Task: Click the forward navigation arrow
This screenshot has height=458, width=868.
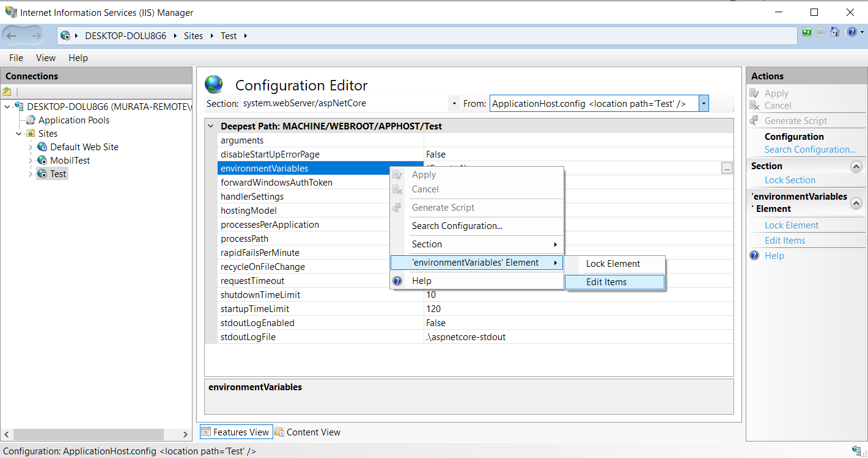Action: tap(35, 36)
